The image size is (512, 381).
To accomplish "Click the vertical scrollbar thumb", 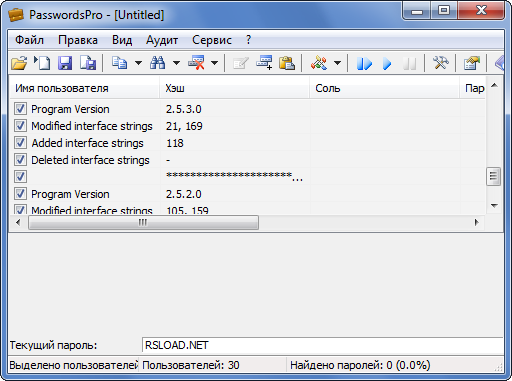I will click(x=494, y=176).
